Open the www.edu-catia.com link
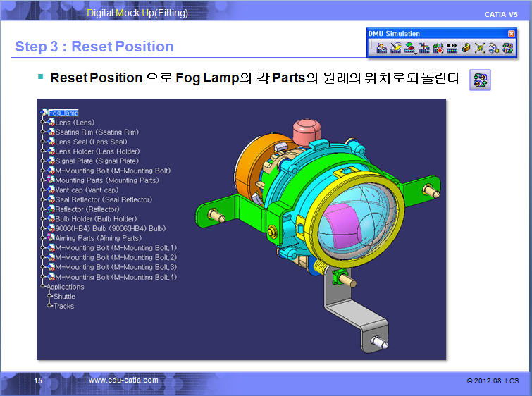This screenshot has height=396, width=532. (x=123, y=380)
